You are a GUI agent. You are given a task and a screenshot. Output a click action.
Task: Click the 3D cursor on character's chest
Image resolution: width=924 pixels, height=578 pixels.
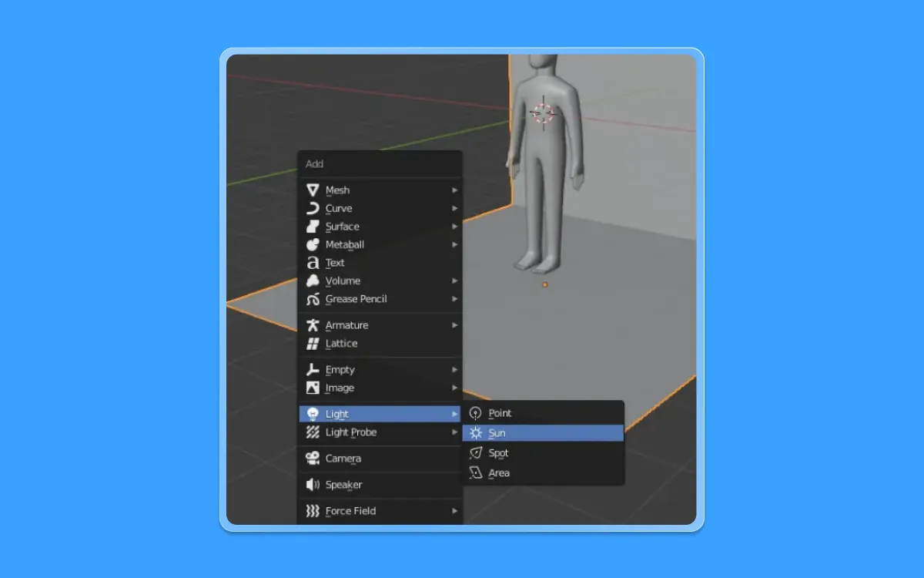click(x=543, y=113)
